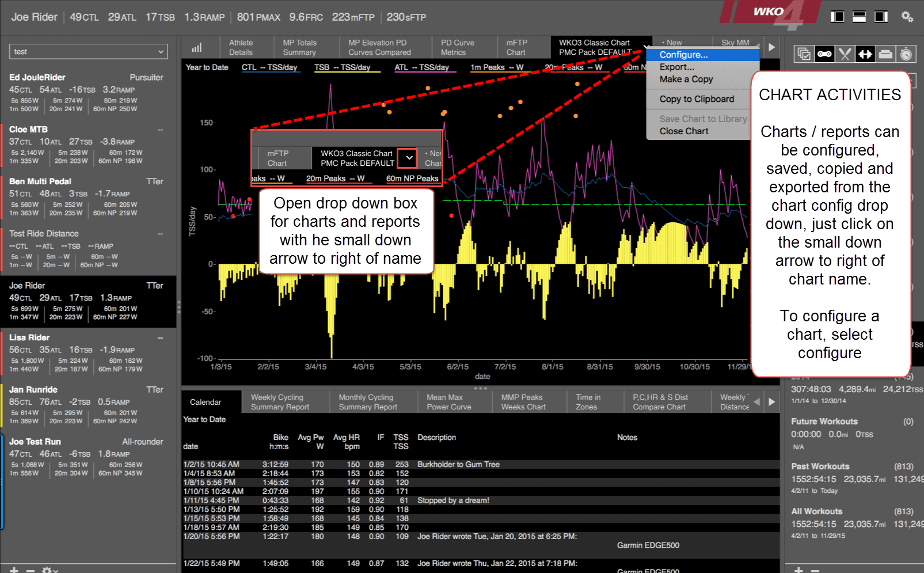
Task: Add an athlete with the plus icon
Action: point(14,570)
